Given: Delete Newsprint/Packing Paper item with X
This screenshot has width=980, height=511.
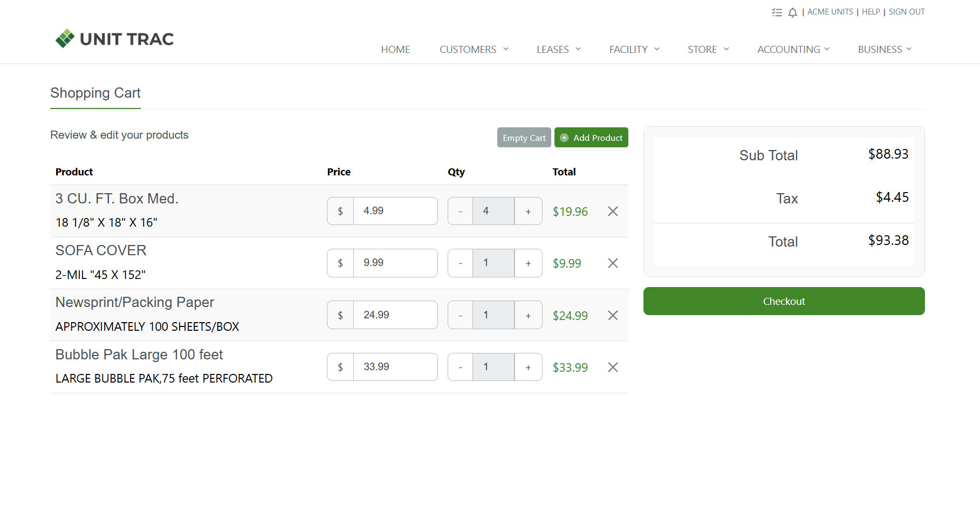Looking at the screenshot, I should pyautogui.click(x=613, y=316).
